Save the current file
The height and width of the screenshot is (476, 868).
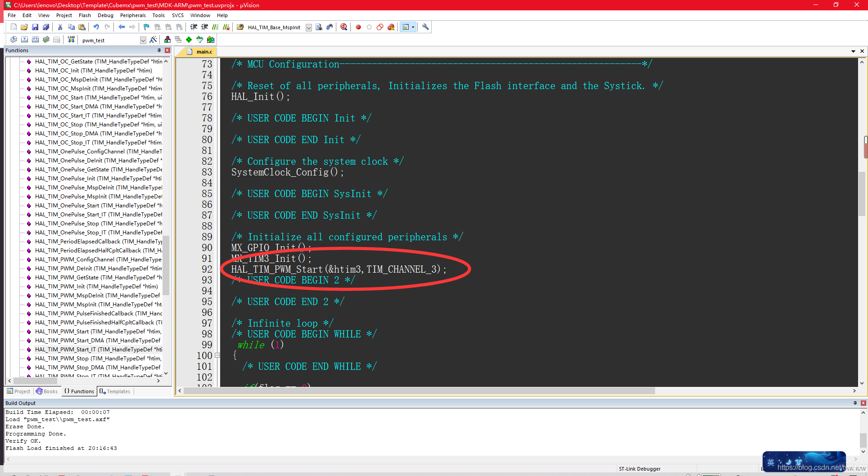coord(35,27)
